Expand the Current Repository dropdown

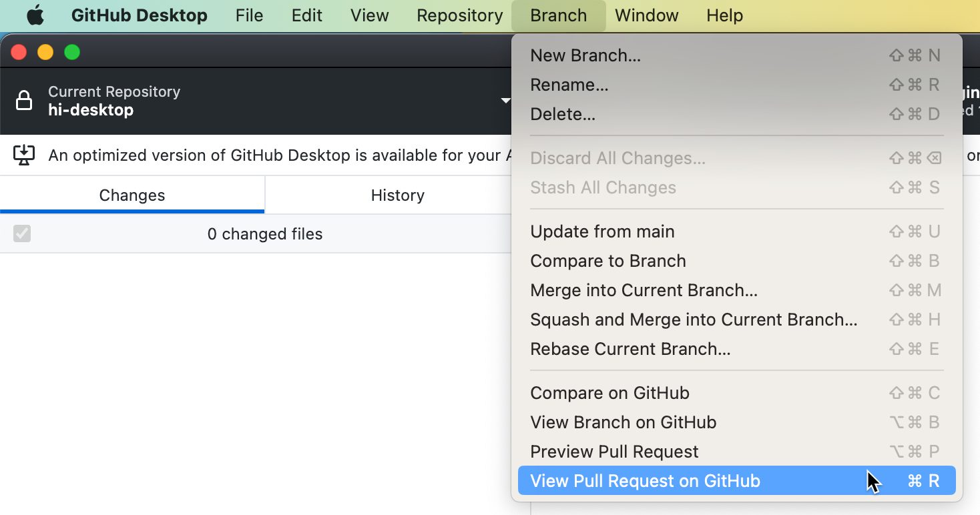point(506,101)
